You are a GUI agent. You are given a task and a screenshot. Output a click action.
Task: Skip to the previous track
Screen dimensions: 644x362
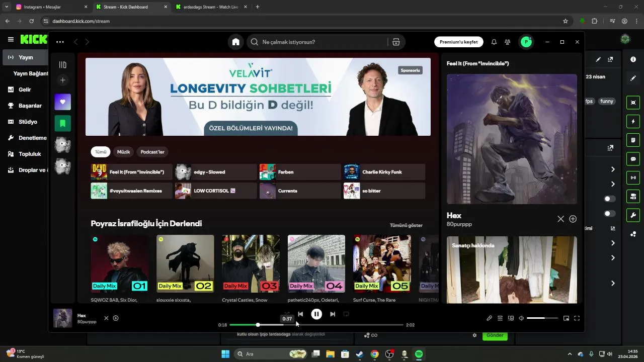coord(300,314)
